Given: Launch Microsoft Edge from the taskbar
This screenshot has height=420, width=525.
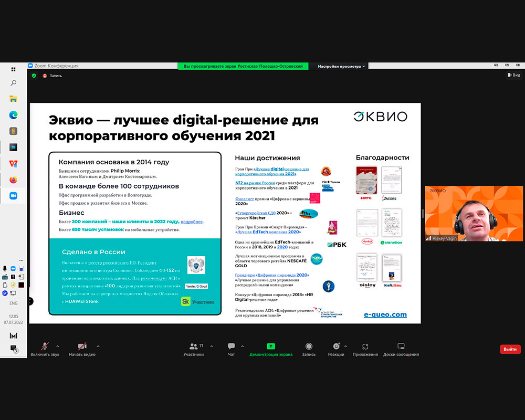Looking at the screenshot, I should click(x=14, y=115).
